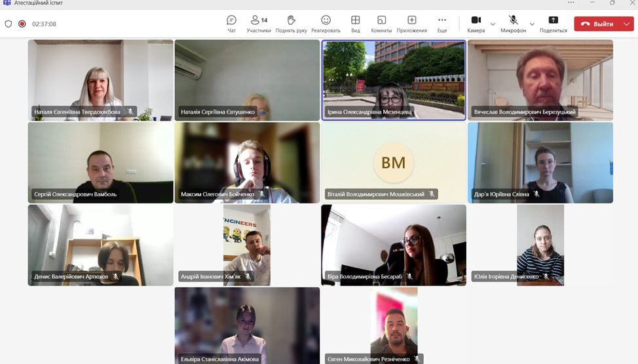Screen dimensions: 638x364
Task: Toggle the Камера on or off
Action: [476, 24]
